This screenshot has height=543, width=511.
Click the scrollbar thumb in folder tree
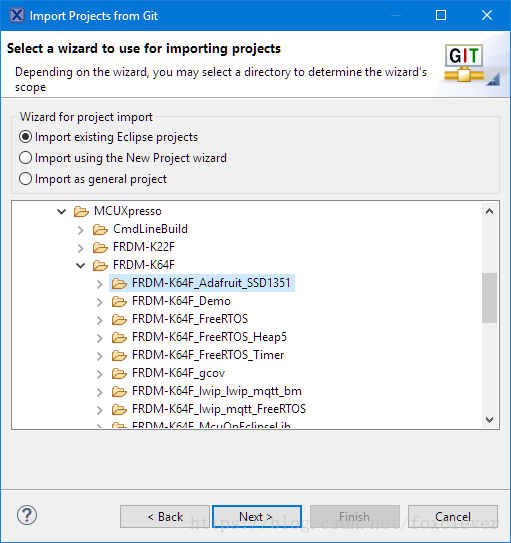point(489,298)
